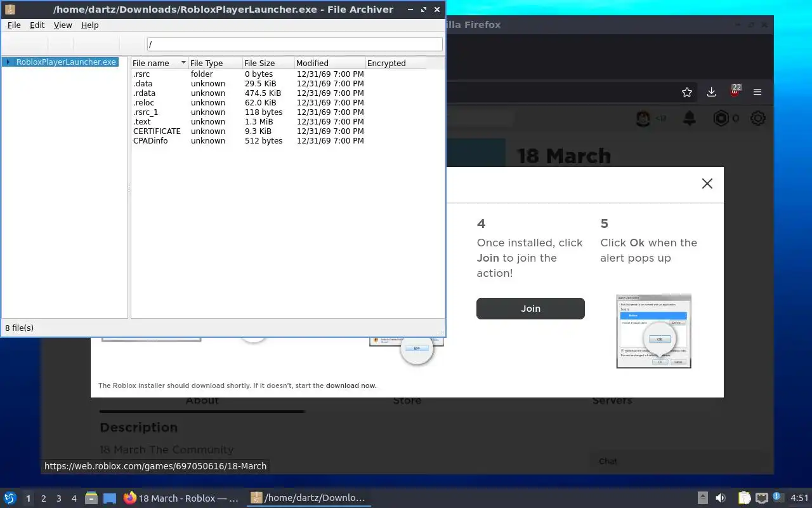
Task: Click the Roblox avatar profile icon
Action: click(x=643, y=118)
